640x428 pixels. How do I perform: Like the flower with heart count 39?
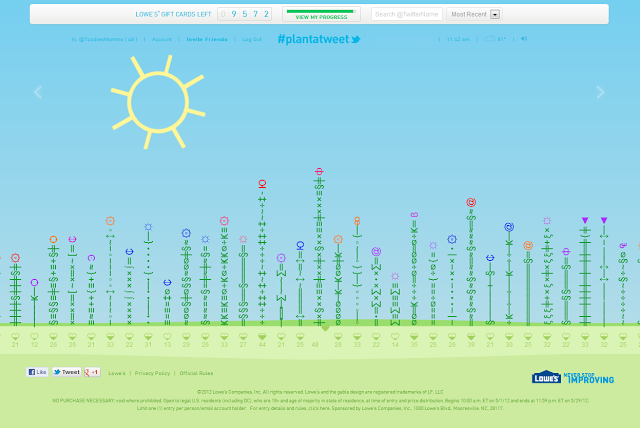[x=471, y=337]
